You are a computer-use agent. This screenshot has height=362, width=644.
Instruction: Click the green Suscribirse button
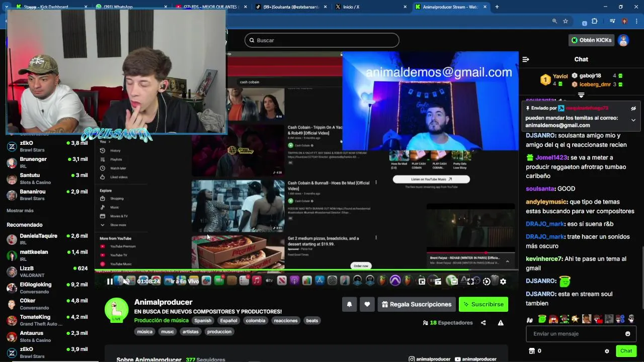point(484,304)
